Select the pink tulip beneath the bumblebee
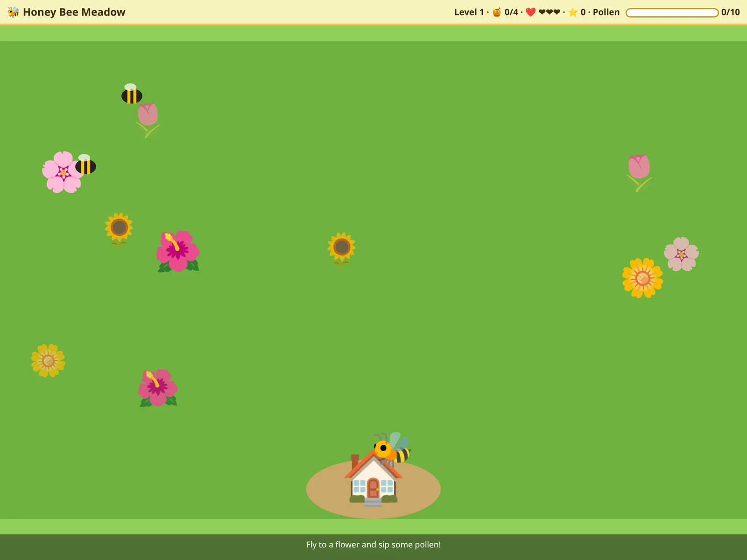747x560 pixels. [x=148, y=120]
